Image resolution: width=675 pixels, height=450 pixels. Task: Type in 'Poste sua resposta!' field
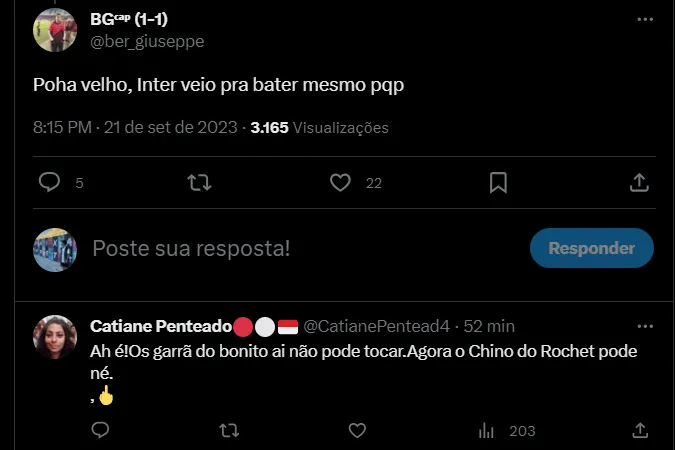tap(300, 248)
